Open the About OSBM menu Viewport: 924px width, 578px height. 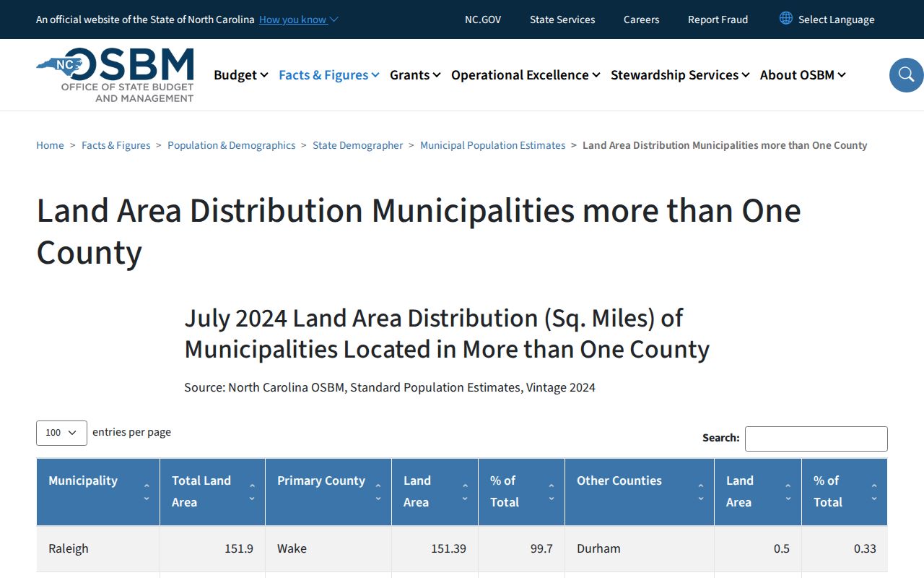[x=803, y=75]
